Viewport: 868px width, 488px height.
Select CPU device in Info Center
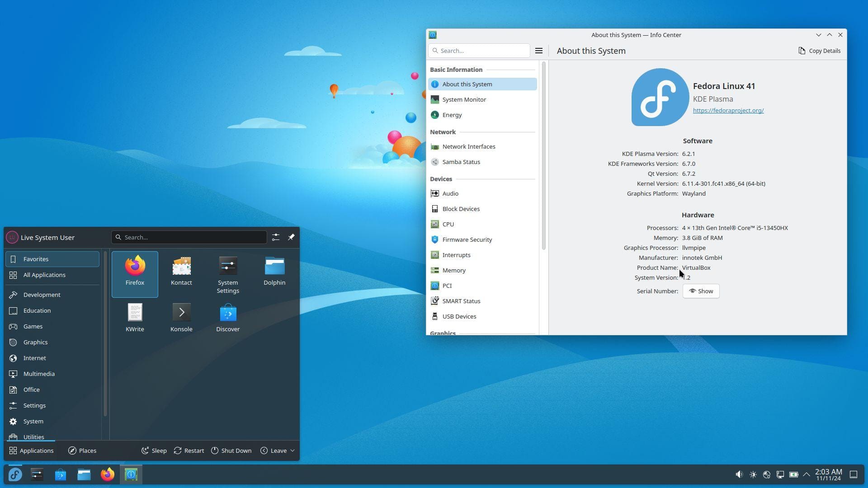point(448,224)
